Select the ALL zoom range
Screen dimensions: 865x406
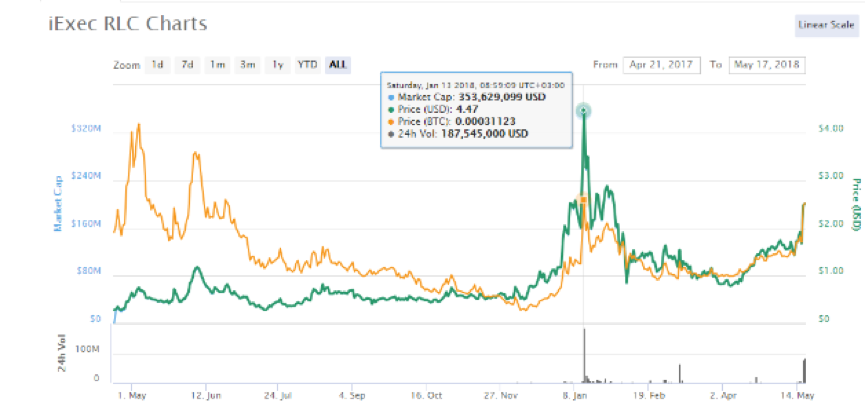click(x=338, y=65)
